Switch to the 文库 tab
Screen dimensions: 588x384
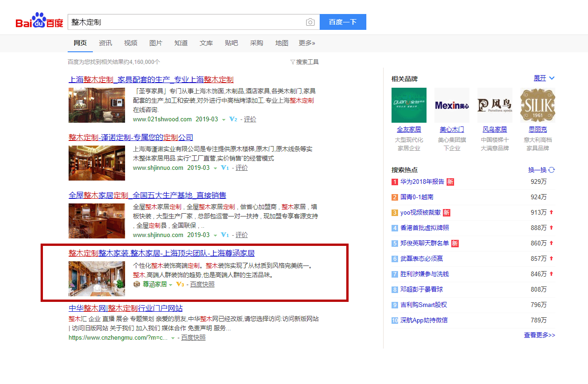[x=206, y=43]
